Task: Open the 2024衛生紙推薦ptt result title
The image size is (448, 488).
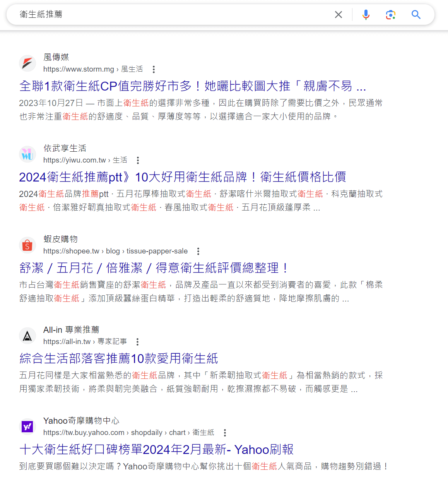Action: pos(182,177)
